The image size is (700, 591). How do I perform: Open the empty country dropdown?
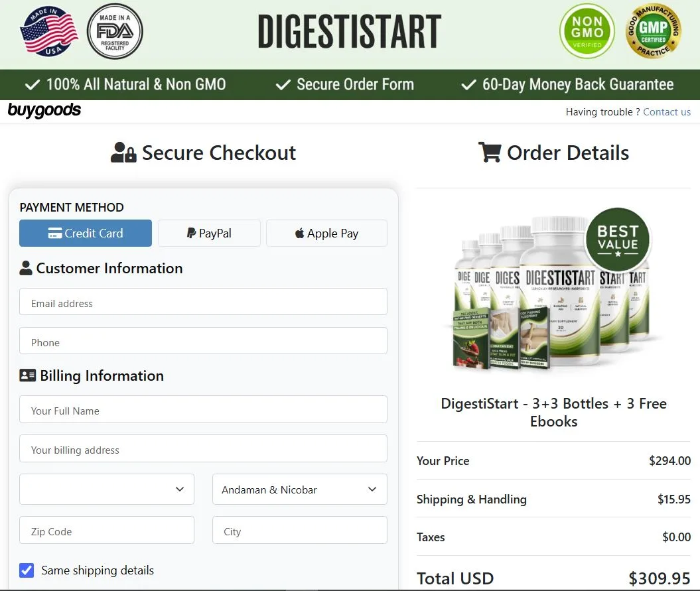(x=107, y=490)
